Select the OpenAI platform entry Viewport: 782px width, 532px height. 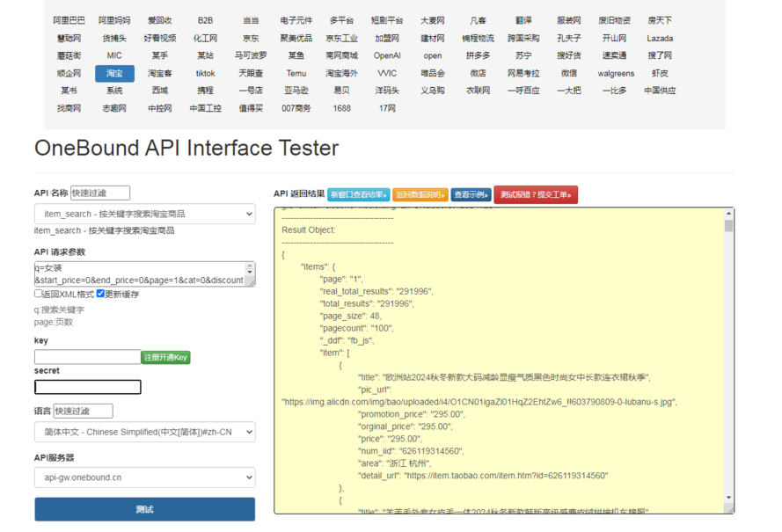pyautogui.click(x=387, y=55)
